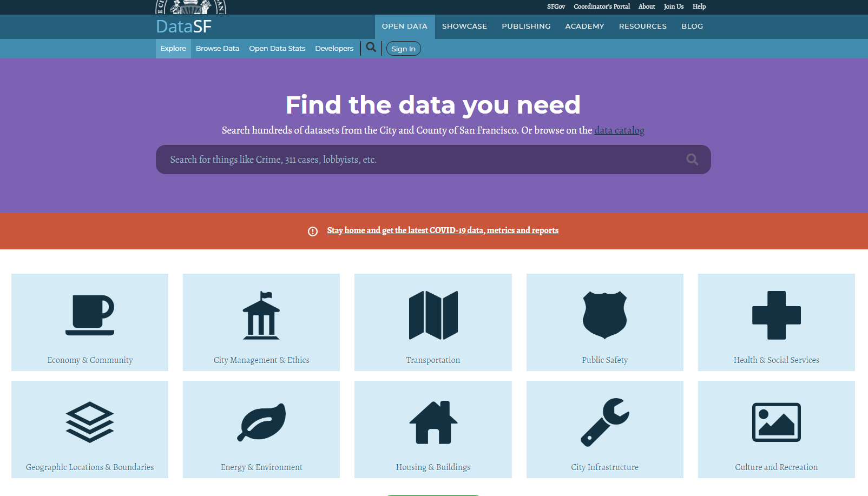Click the Public Safety shield badge icon

604,315
